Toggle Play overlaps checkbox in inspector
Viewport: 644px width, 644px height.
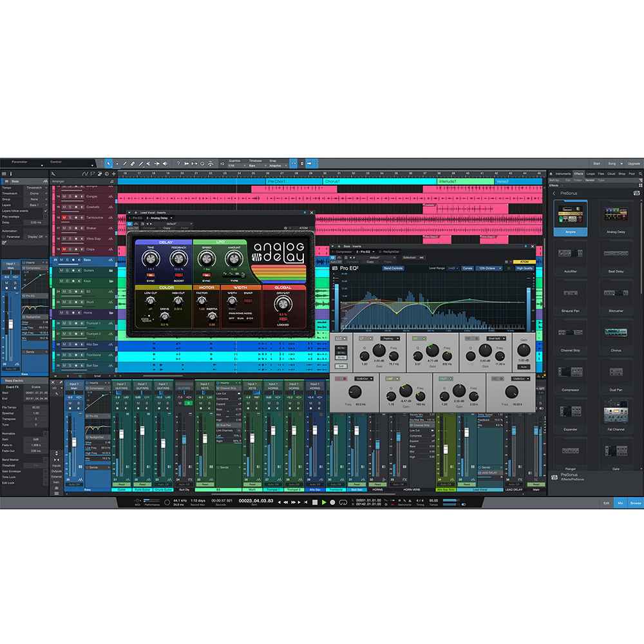point(45,216)
